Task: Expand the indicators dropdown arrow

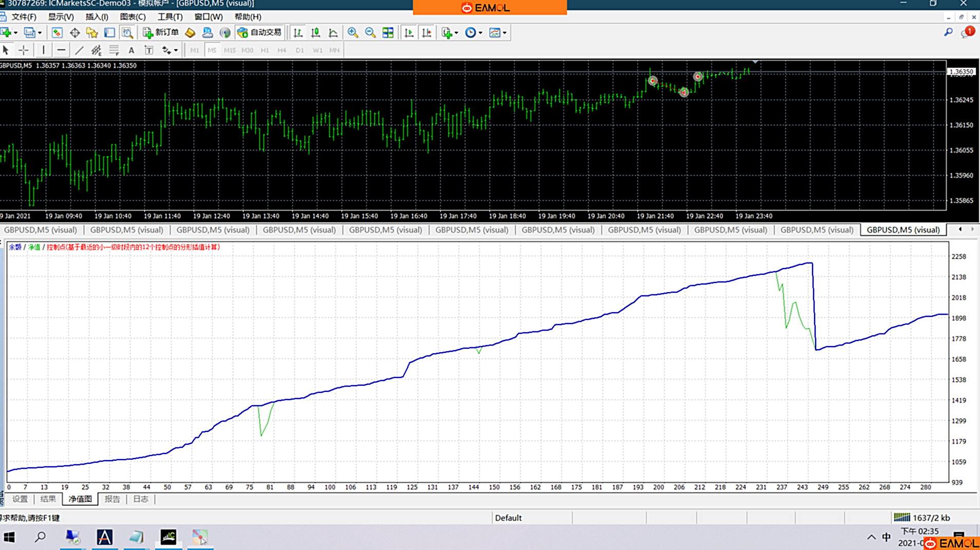Action: point(456,33)
